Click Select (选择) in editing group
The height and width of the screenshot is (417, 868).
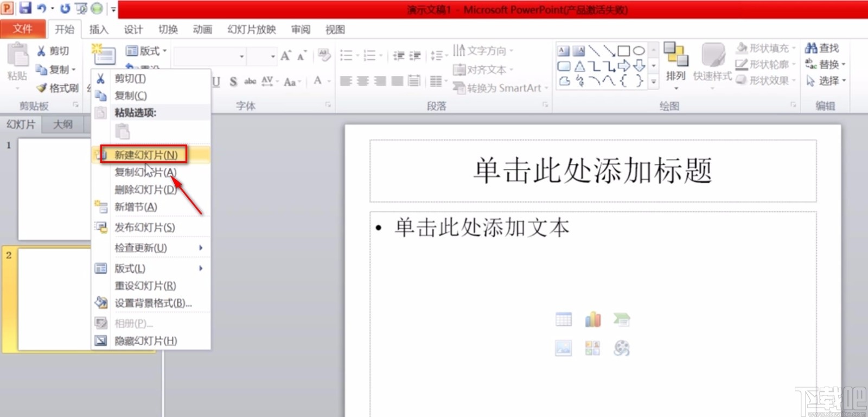tap(825, 80)
